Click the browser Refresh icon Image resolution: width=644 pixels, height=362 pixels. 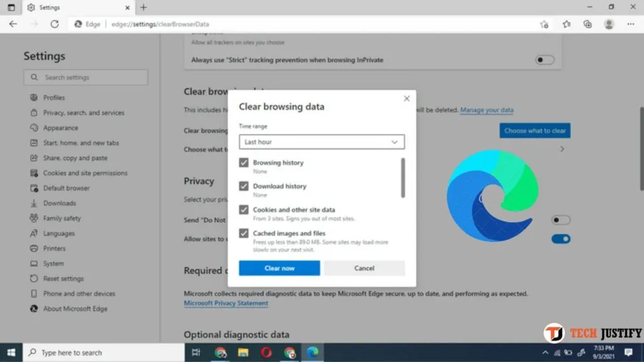pyautogui.click(x=55, y=24)
